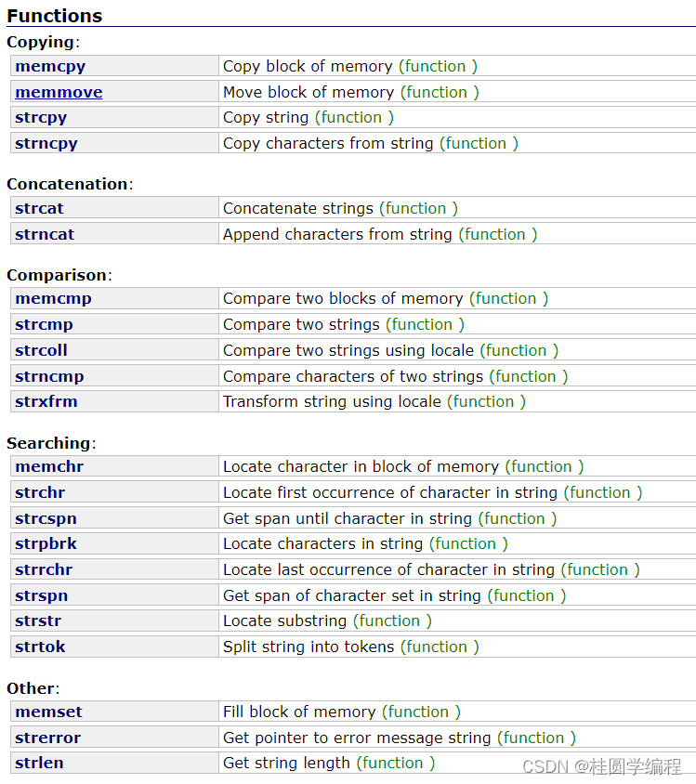This screenshot has width=696, height=784.
Task: Open the strcmp reference page
Action: [x=44, y=324]
